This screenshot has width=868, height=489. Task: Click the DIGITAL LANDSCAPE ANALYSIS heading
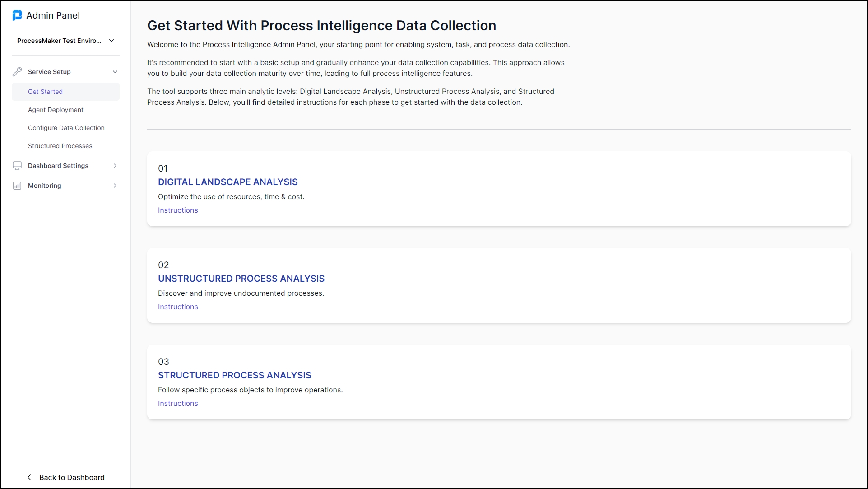[x=227, y=182]
